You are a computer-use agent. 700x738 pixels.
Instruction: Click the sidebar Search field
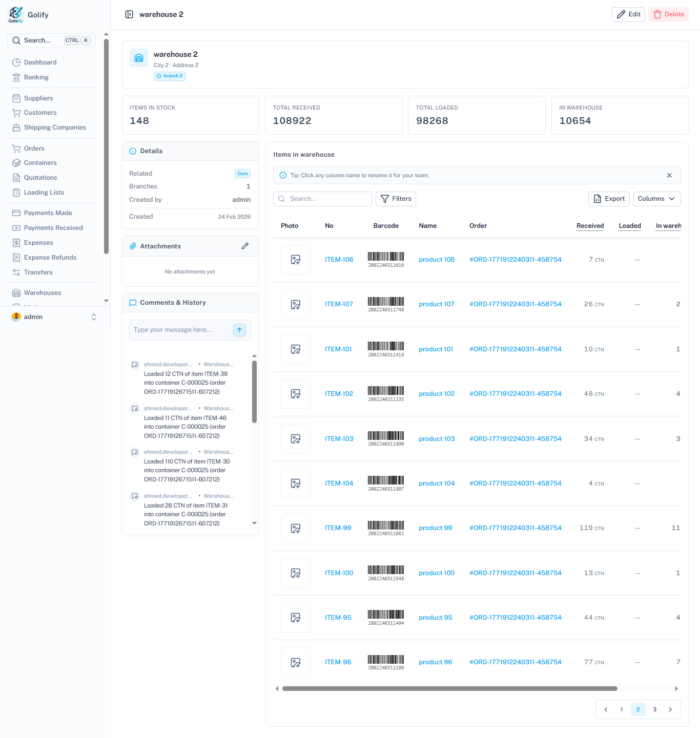click(51, 40)
